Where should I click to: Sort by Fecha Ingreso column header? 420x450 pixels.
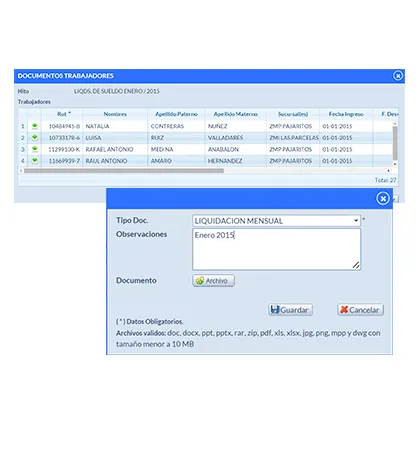tap(346, 114)
